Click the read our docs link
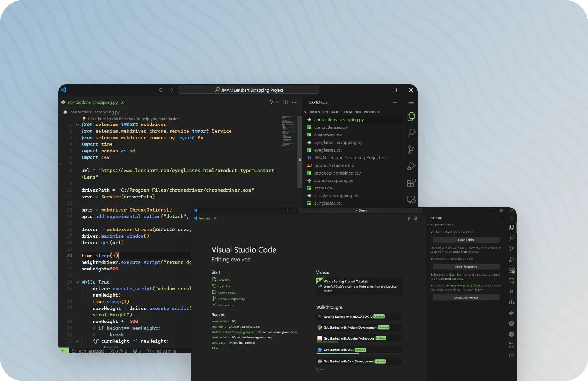This screenshot has width=588, height=381. coord(454,279)
